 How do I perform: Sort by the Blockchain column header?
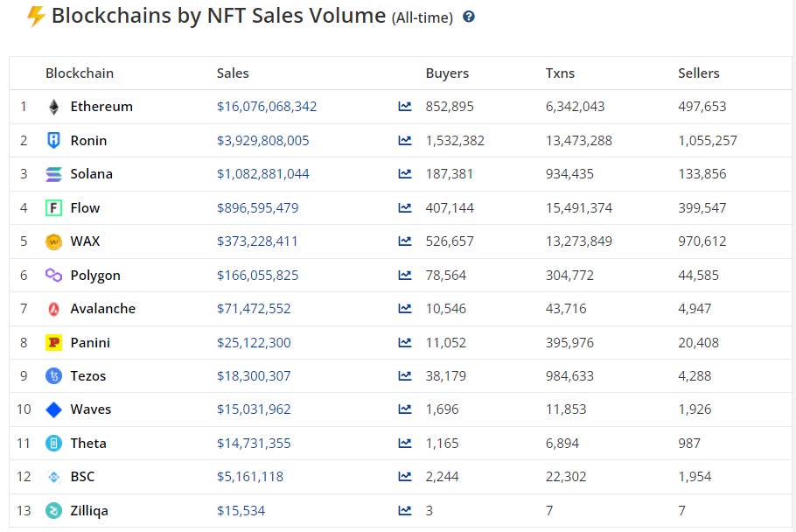pos(80,73)
